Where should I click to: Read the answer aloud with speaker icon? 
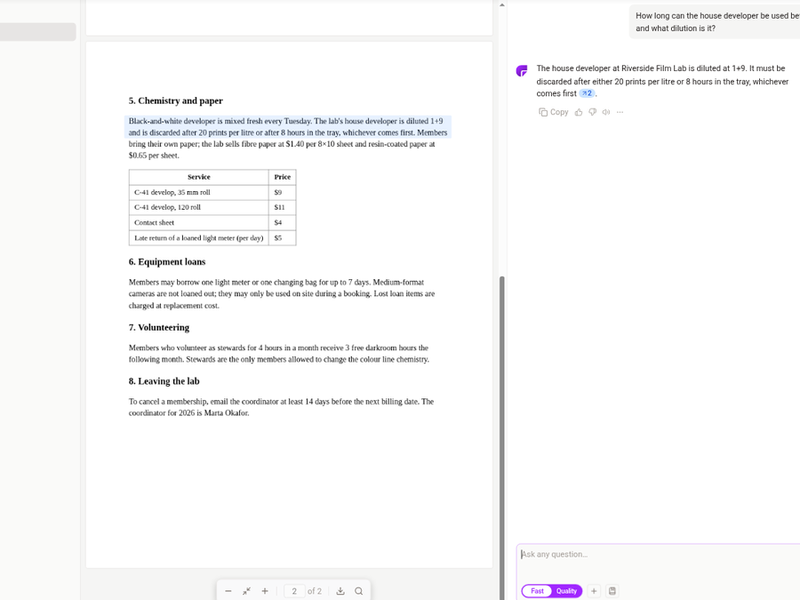[606, 112]
